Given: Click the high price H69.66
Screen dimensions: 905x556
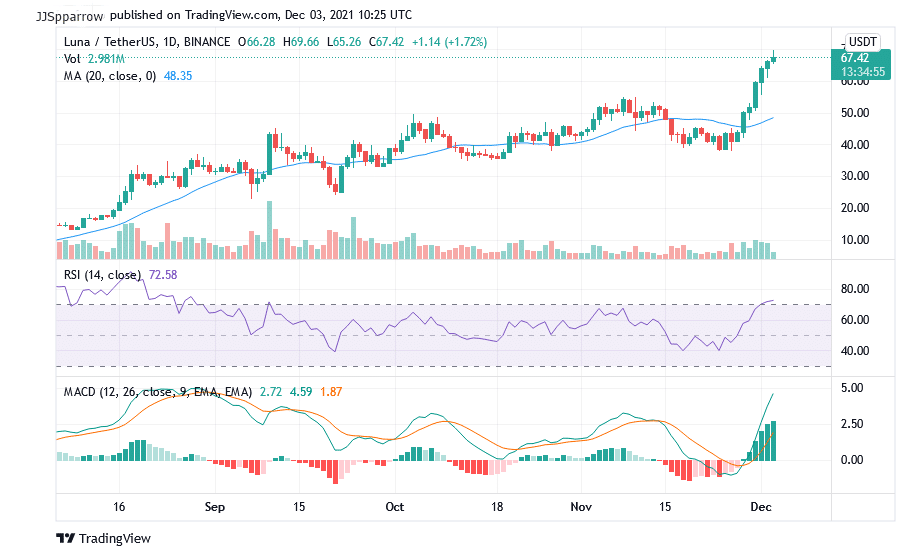Looking at the screenshot, I should (x=301, y=42).
